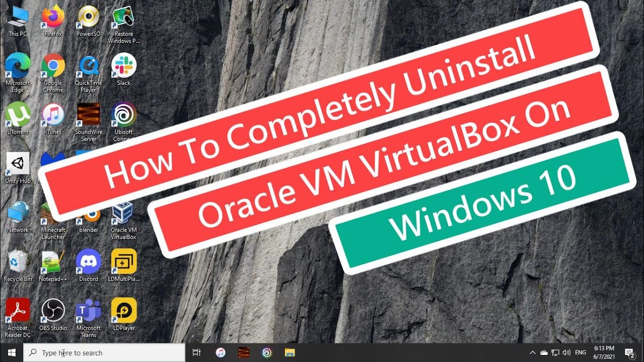Open Task View on the taskbar
The image size is (644, 362).
[197, 352]
